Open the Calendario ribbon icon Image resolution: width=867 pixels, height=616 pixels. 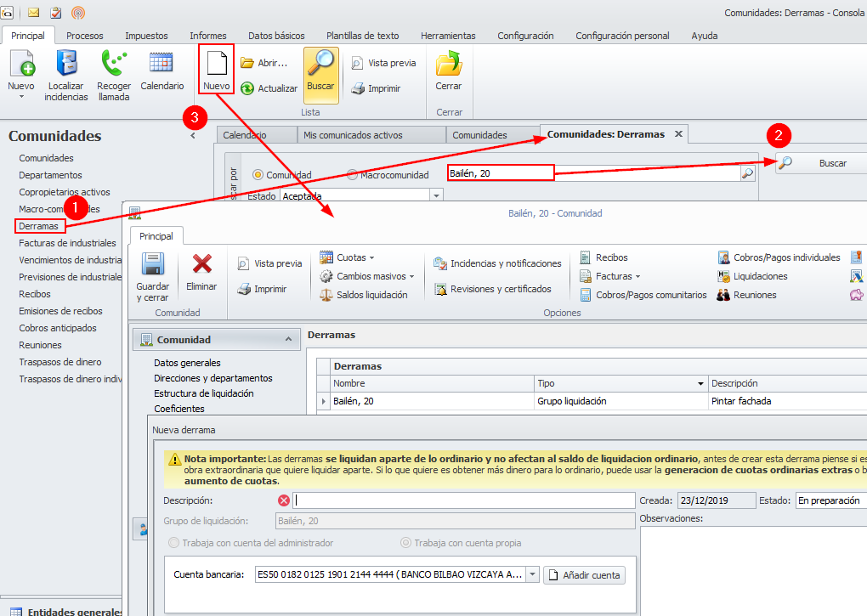point(161,65)
